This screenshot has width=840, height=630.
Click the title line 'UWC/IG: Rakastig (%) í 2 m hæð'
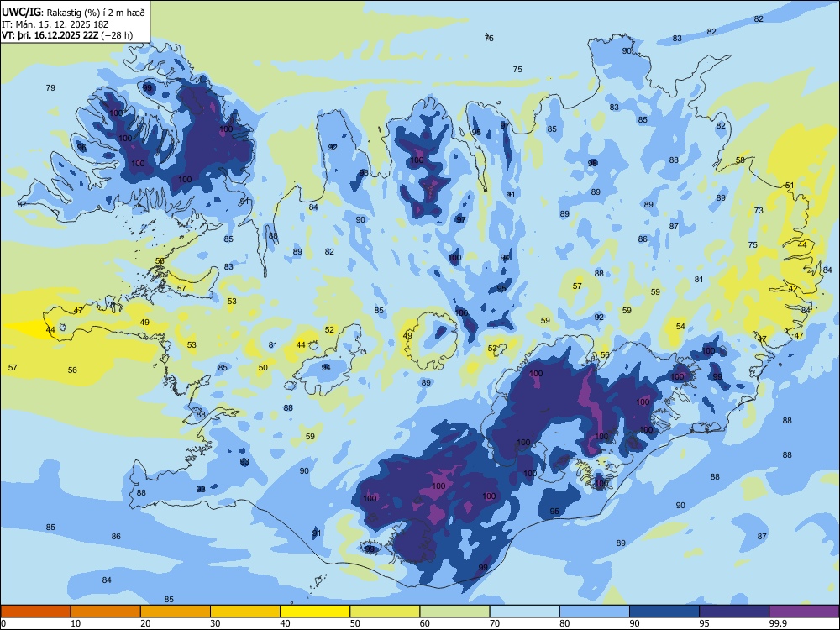73,13
